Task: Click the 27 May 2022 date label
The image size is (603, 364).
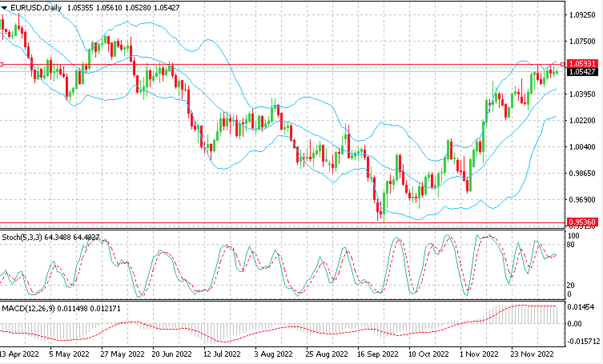Action: point(122,354)
